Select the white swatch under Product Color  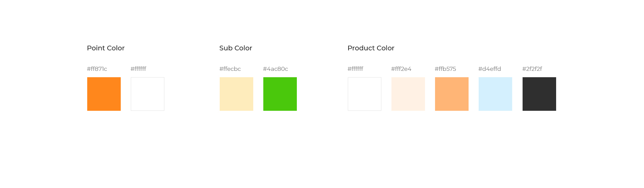pyautogui.click(x=365, y=94)
